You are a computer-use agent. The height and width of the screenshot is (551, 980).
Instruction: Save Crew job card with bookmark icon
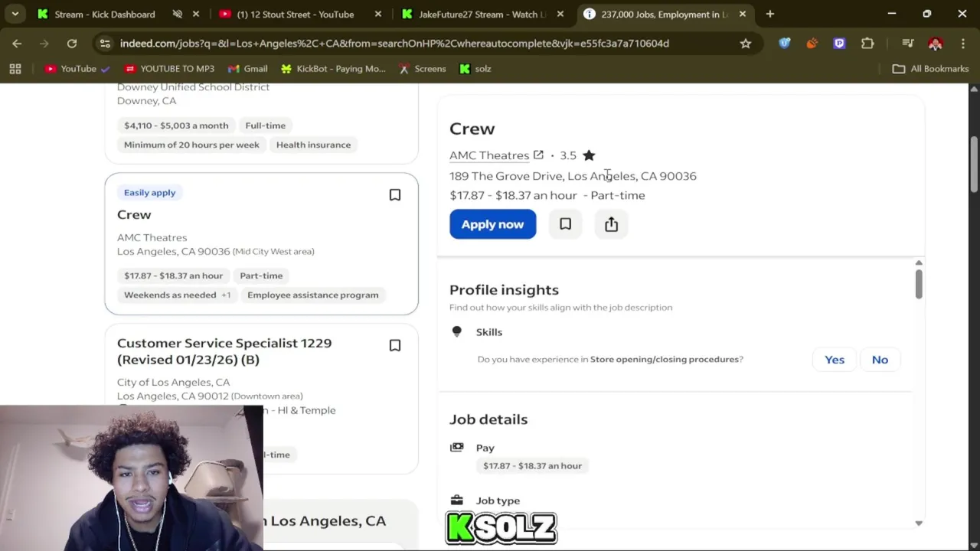[395, 195]
